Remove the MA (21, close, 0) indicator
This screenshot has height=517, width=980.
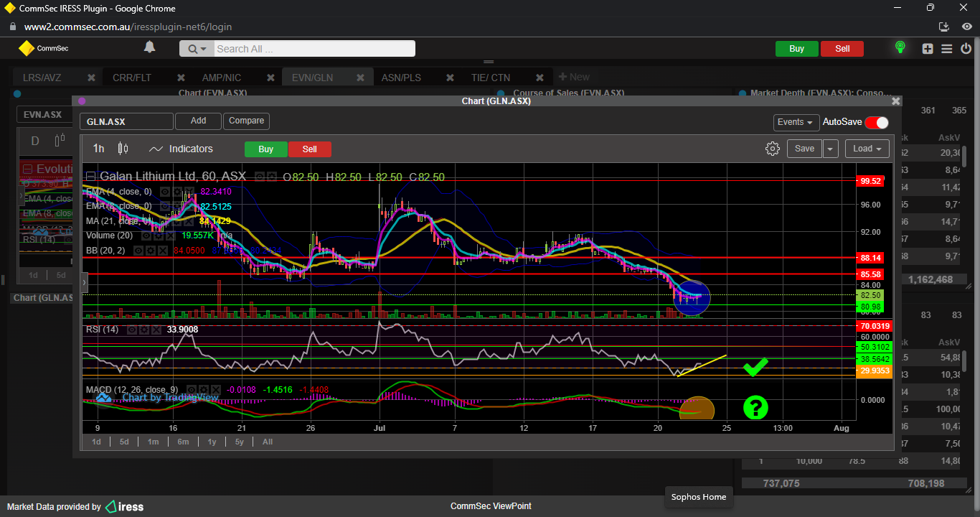coord(189,221)
